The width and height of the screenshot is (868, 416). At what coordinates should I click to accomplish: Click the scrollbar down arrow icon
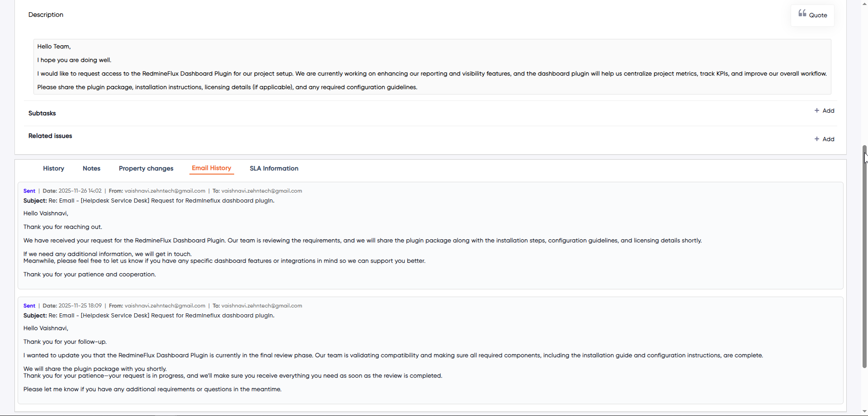(x=864, y=411)
